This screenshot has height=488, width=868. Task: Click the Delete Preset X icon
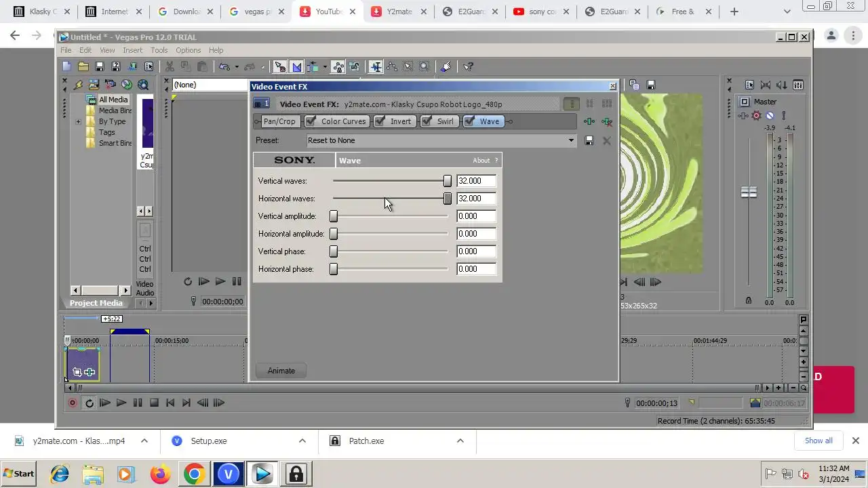[x=607, y=140]
